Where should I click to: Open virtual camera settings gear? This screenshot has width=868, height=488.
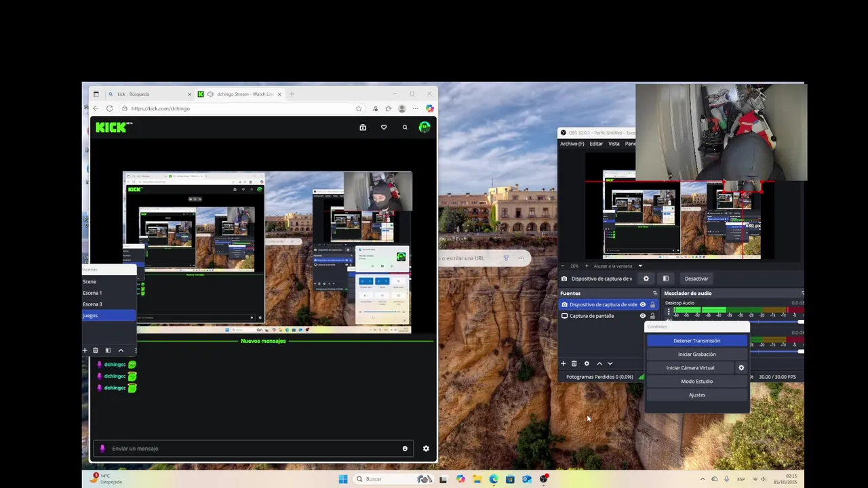click(741, 368)
